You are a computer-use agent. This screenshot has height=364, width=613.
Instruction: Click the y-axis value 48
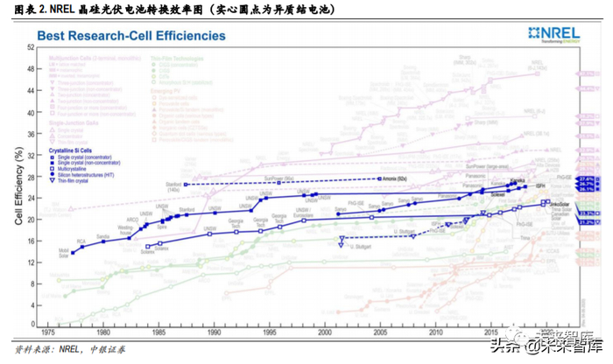click(x=31, y=69)
